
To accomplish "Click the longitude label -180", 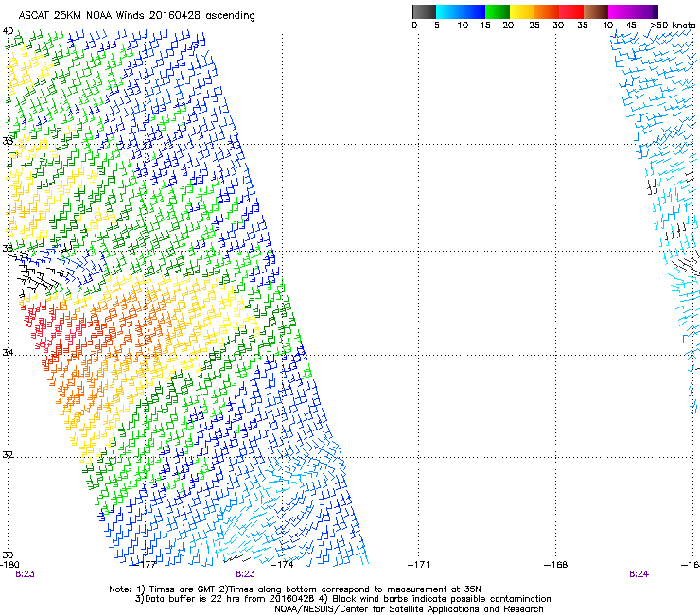I will [9, 565].
